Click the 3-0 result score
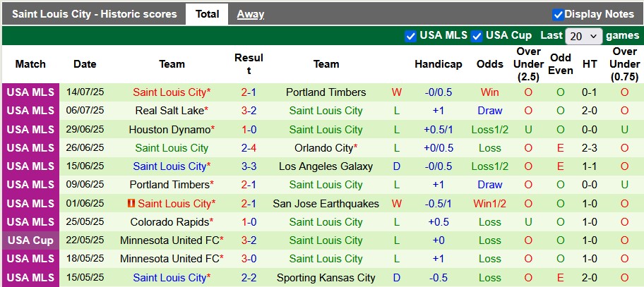Viewport: 644px width, 287px height. 249,259
